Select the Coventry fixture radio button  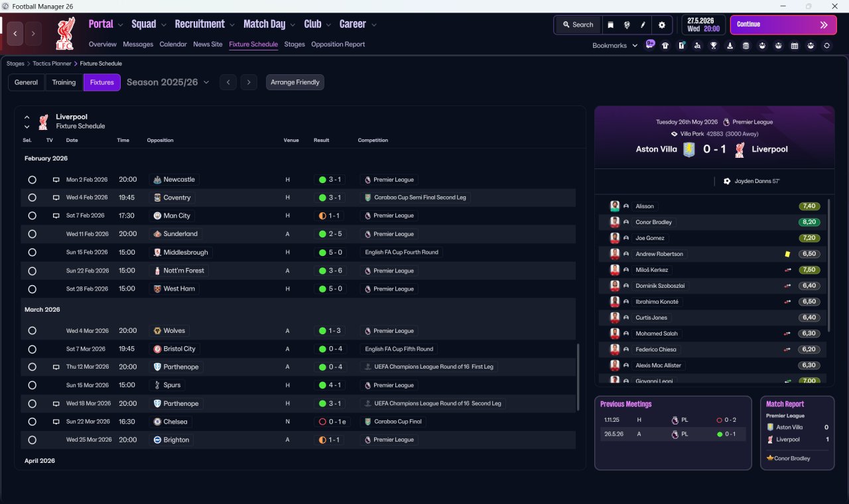pos(32,198)
